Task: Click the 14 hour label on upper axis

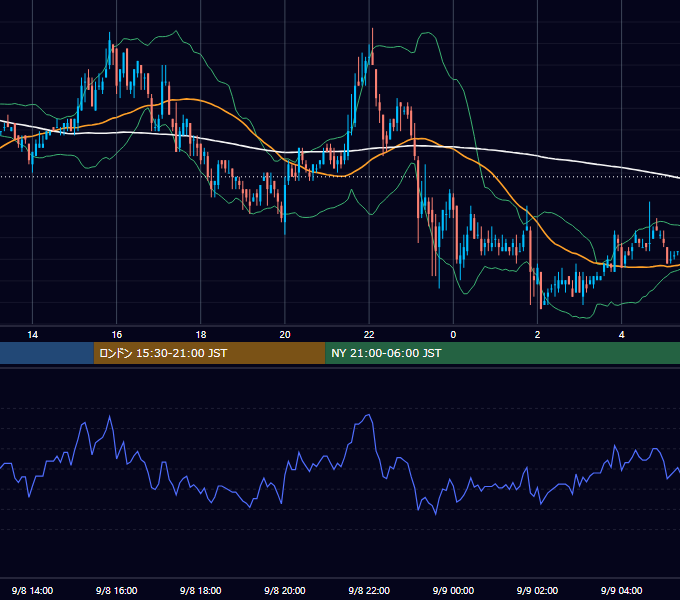Action: pos(33,335)
